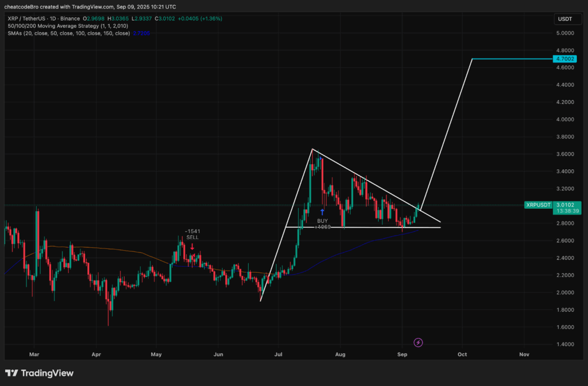The width and height of the screenshot is (588, 386).
Task: Open the 50/100/200 Moving Average Strategy label
Action: pos(63,26)
